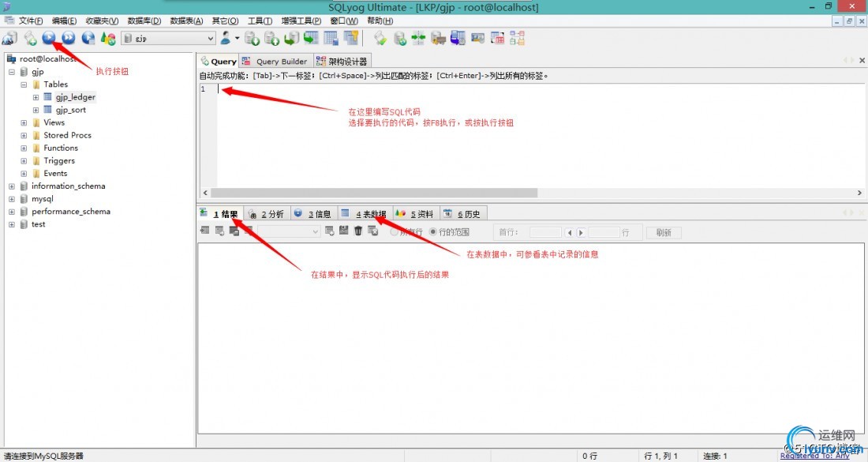Open the 文件(F) menu

point(31,21)
